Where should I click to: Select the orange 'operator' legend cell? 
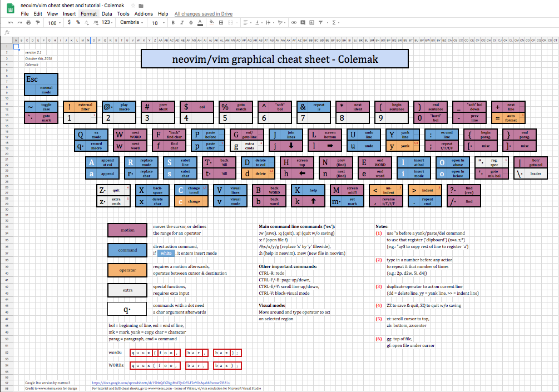(127, 270)
